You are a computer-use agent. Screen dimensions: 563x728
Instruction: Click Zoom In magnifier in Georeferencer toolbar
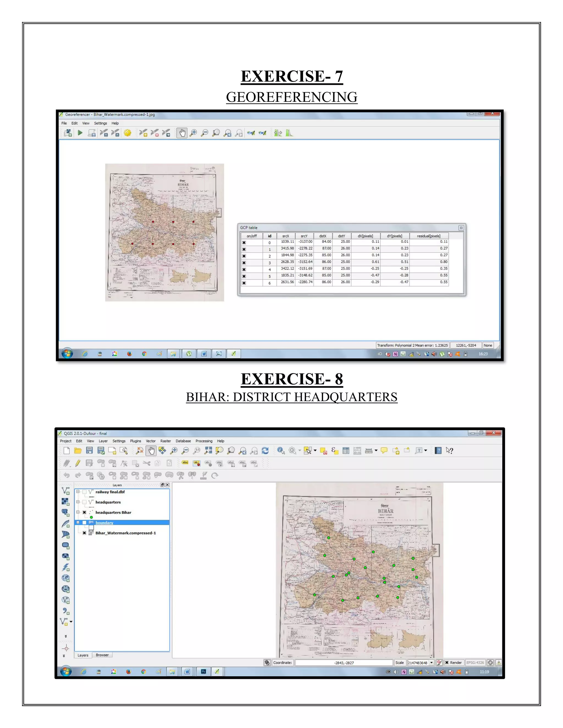point(193,133)
